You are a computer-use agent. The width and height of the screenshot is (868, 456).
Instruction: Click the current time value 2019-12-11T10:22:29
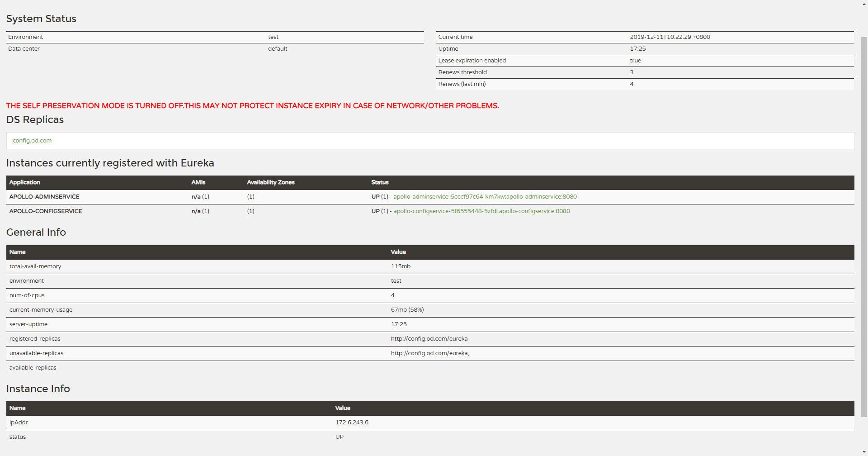[x=670, y=37]
